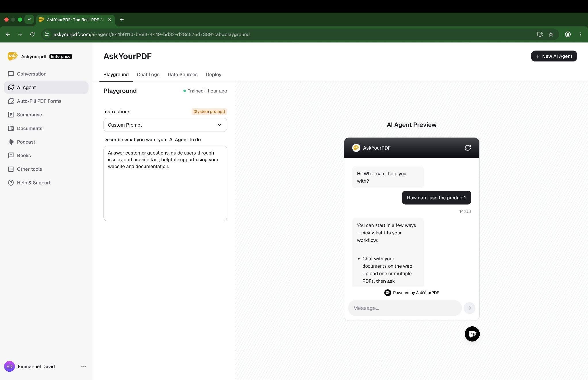Close the AskYourPDF browser tab
This screenshot has height=380, width=588.
pos(109,20)
